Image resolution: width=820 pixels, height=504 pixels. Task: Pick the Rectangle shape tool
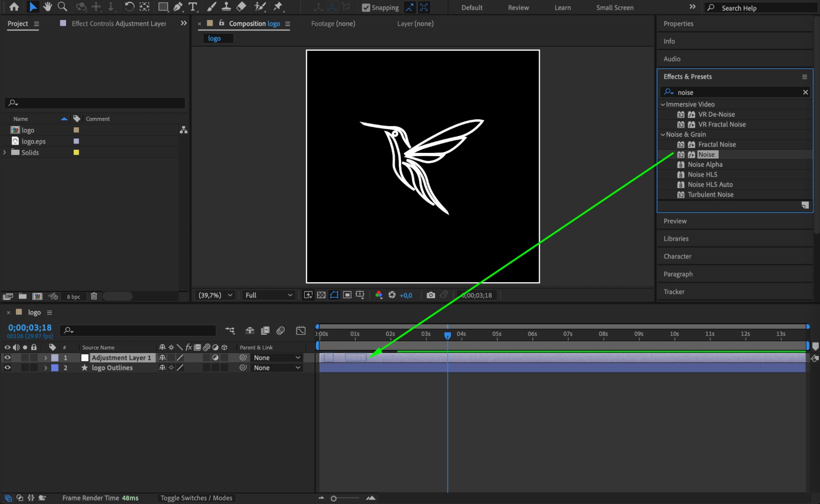pyautogui.click(x=163, y=7)
